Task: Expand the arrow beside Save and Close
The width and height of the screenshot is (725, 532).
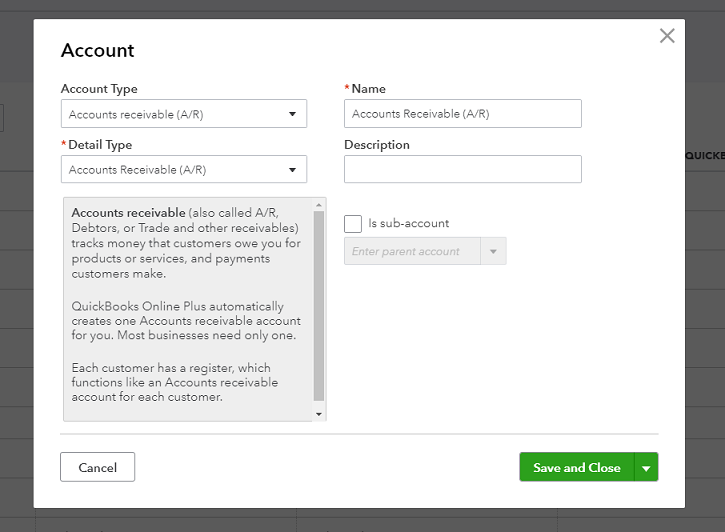Action: click(x=647, y=468)
